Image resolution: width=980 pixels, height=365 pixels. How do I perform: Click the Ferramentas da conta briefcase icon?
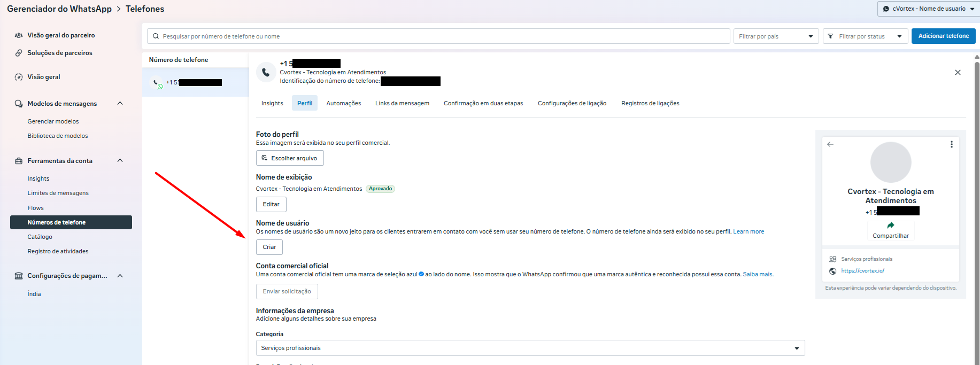point(19,161)
